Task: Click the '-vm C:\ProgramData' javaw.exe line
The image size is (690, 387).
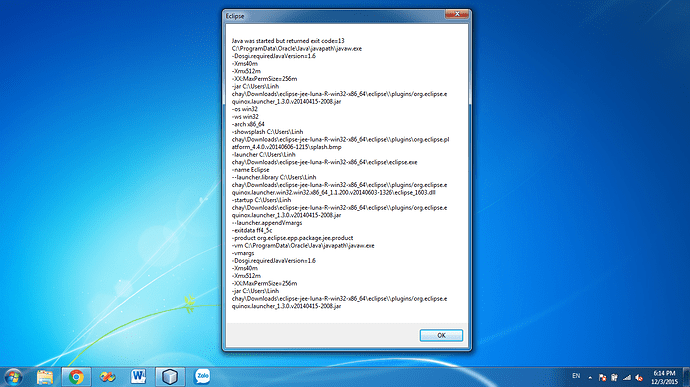Action: coord(303,246)
